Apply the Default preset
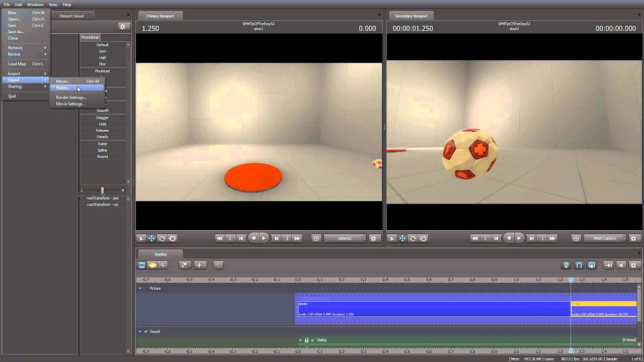 tap(103, 45)
